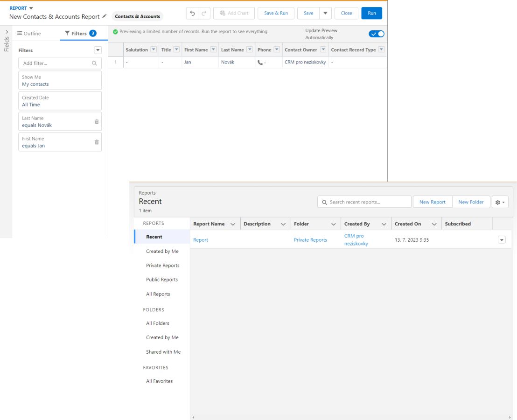Screen dimensions: 517x420
Task: Click the Add filter search box
Action: pos(56,63)
